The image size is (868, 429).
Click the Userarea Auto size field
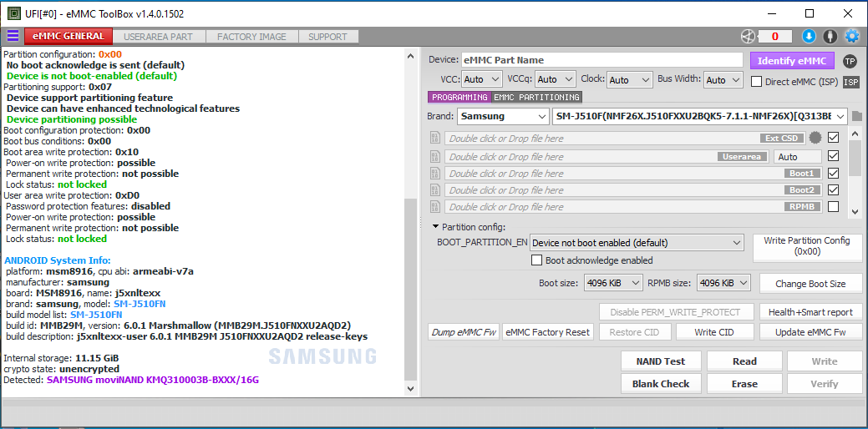coord(797,157)
